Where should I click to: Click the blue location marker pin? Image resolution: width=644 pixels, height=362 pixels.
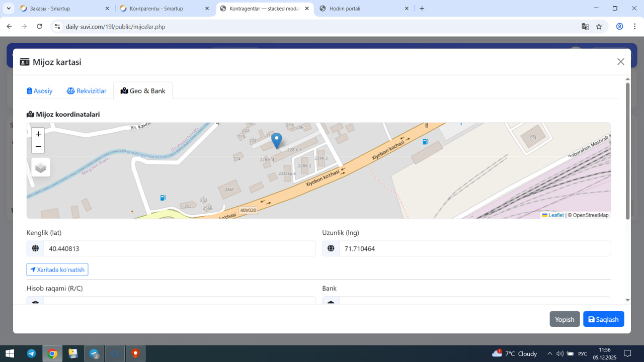(x=276, y=140)
